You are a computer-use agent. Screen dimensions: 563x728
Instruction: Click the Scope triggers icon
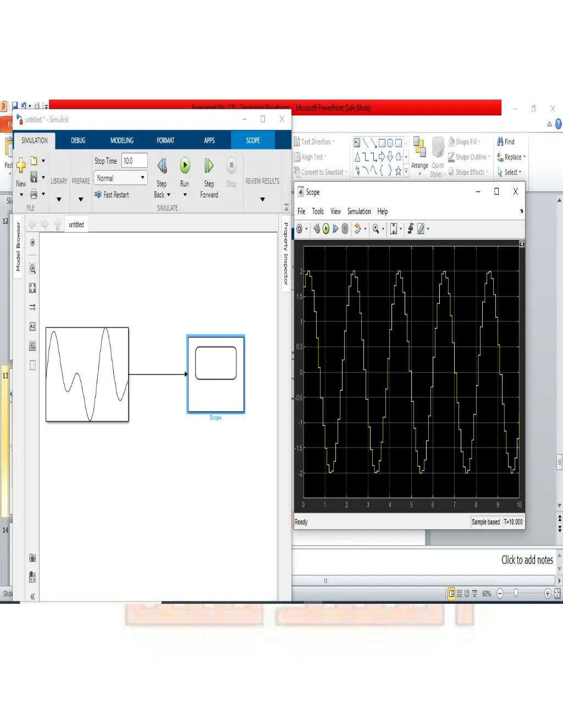tap(410, 229)
